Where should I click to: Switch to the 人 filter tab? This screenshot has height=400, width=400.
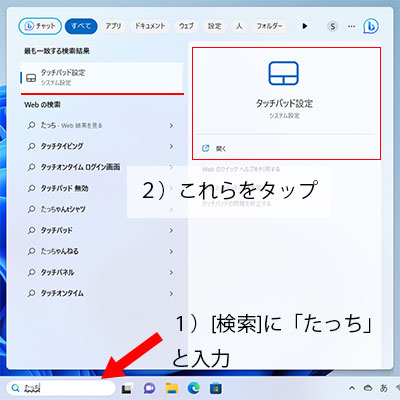click(239, 26)
